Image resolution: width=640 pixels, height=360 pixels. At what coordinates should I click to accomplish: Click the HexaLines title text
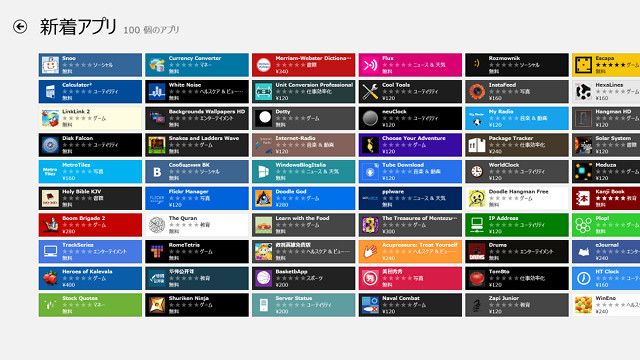point(609,85)
